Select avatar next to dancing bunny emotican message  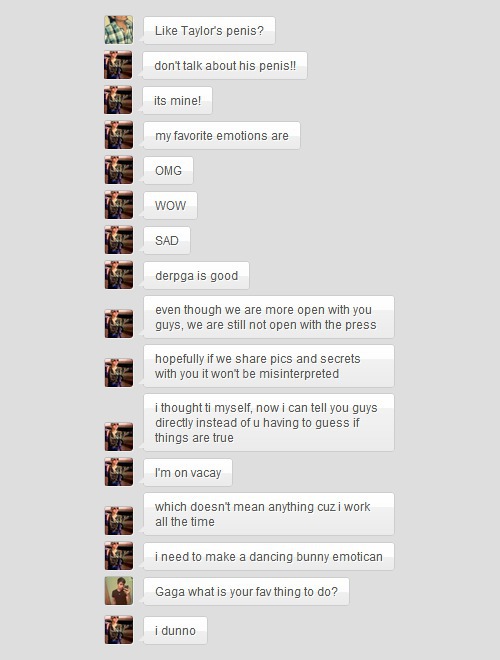tap(119, 556)
